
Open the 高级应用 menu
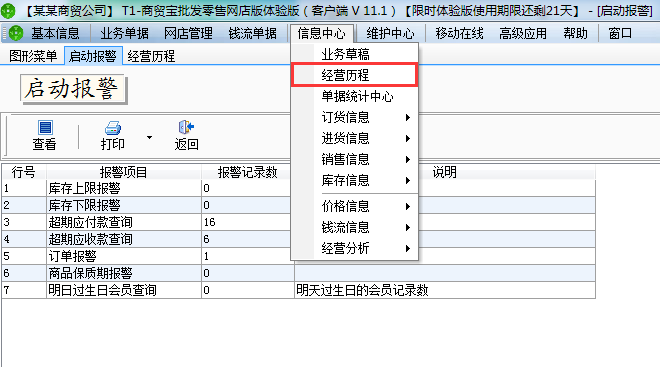pyautogui.click(x=523, y=33)
